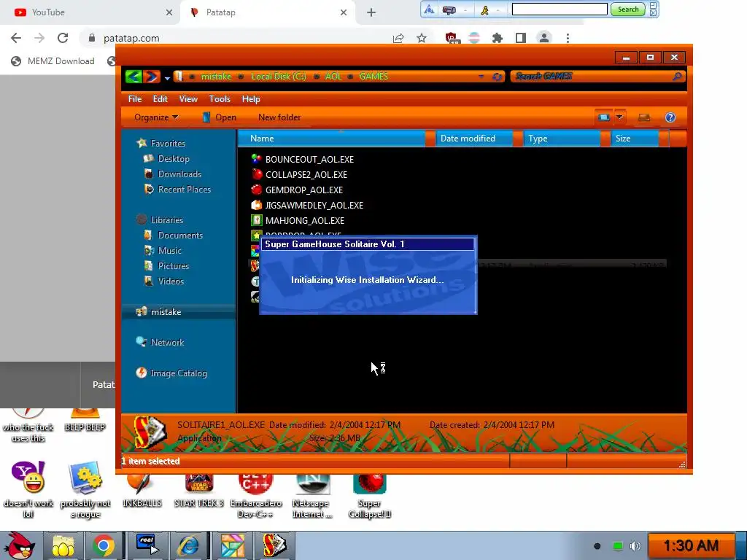747x560 pixels.
Task: Sort by the Date modified column
Action: (474, 138)
